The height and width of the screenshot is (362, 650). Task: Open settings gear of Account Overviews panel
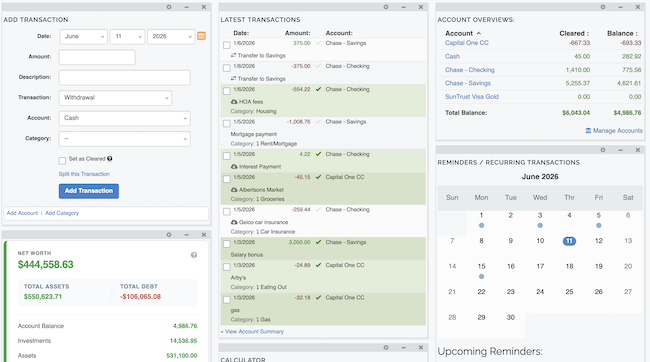(x=603, y=7)
